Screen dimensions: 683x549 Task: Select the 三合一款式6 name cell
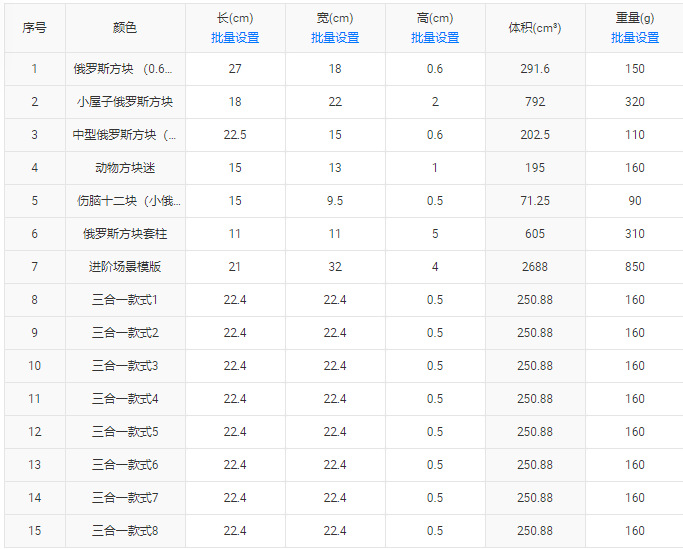click(125, 465)
